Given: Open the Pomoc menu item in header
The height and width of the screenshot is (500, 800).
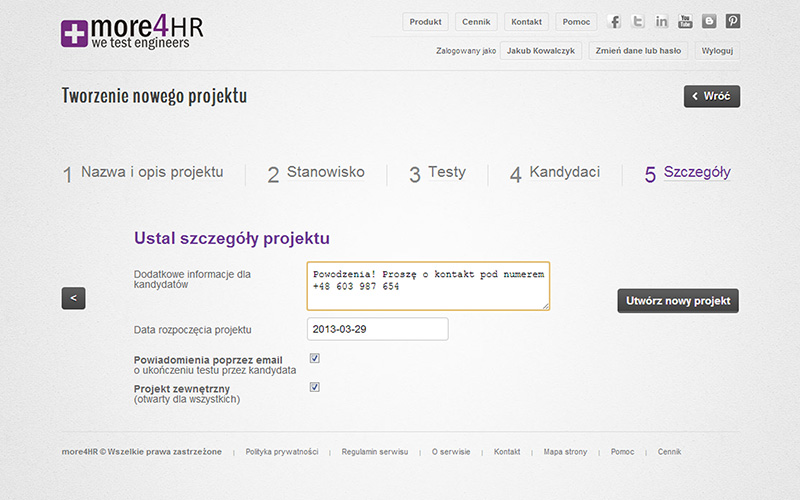Looking at the screenshot, I should click(x=576, y=22).
